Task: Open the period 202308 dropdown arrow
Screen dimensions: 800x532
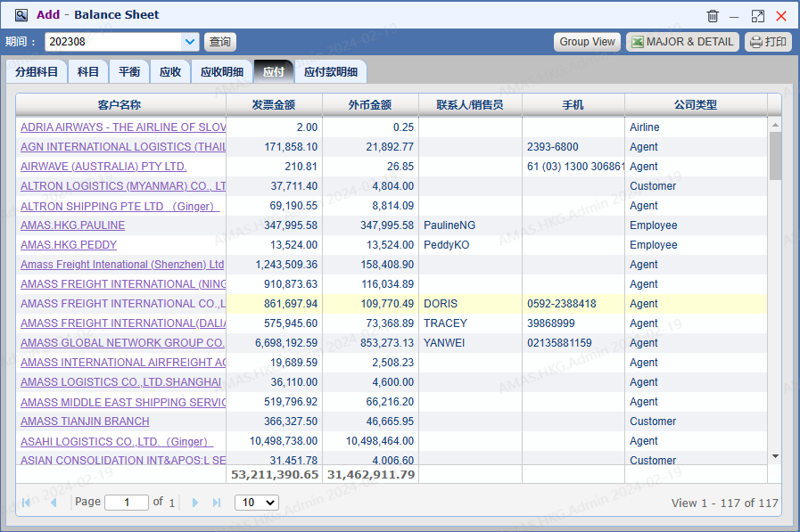Action: (x=190, y=42)
